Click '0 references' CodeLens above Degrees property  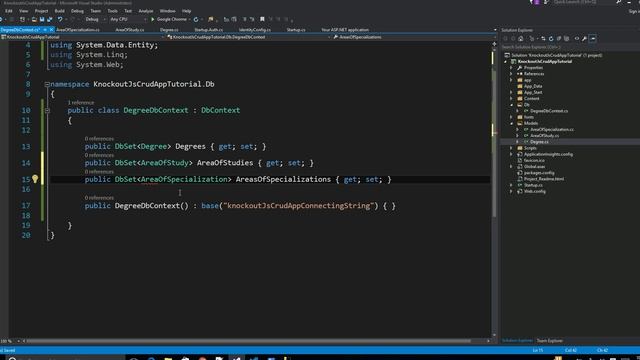(99, 139)
